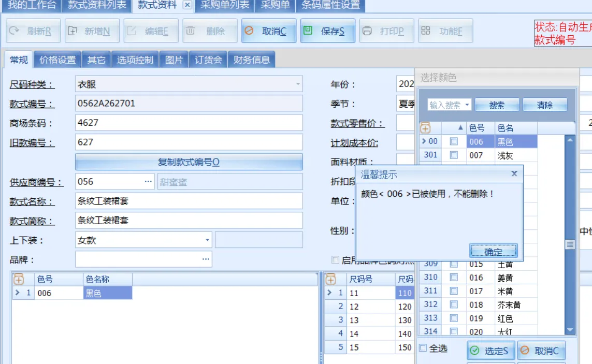The image size is (592, 364).
Task: Close the 温馨提示 dialog with X
Action: [514, 174]
